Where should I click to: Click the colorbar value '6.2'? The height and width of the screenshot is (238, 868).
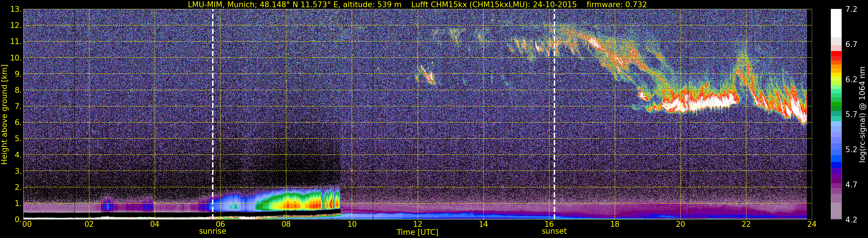pos(851,79)
